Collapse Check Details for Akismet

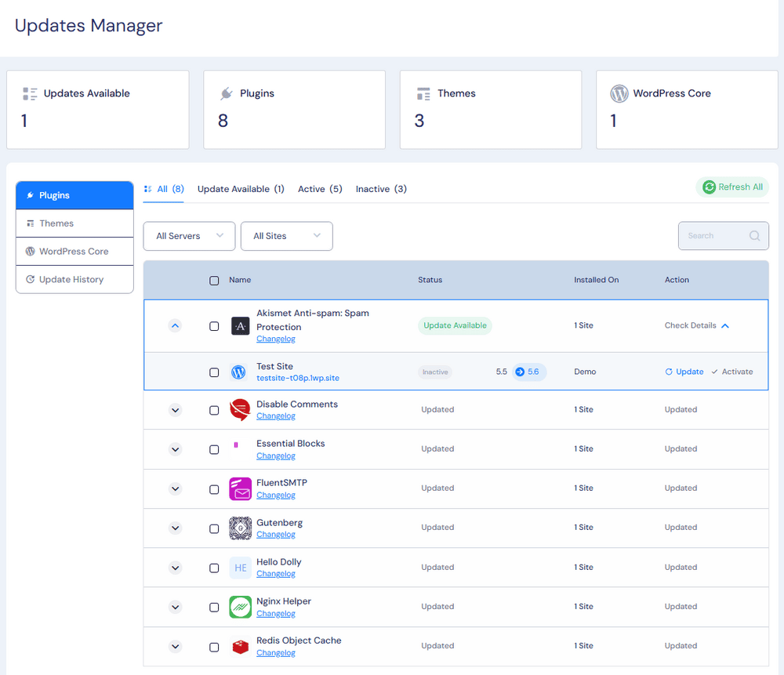[x=696, y=325]
